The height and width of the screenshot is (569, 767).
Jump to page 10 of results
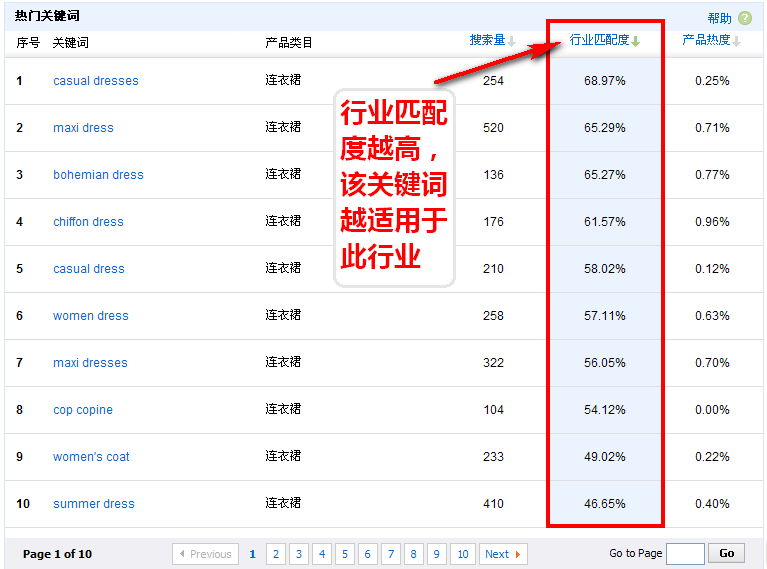(462, 554)
